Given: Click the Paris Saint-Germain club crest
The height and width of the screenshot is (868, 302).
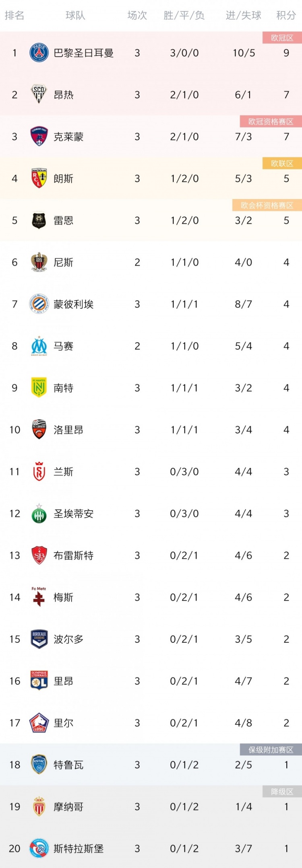Looking at the screenshot, I should 39,53.
